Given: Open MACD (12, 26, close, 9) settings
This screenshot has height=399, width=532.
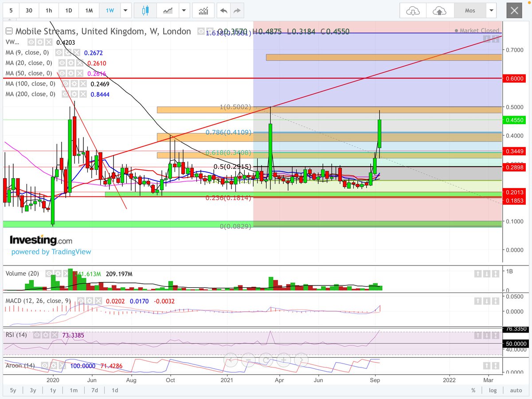Looking at the screenshot, I should pos(89,301).
